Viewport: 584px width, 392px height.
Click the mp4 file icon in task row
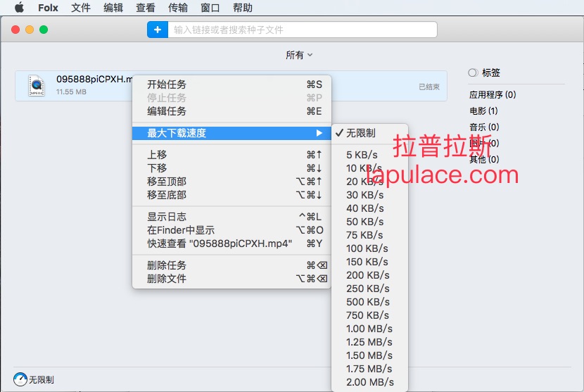37,86
